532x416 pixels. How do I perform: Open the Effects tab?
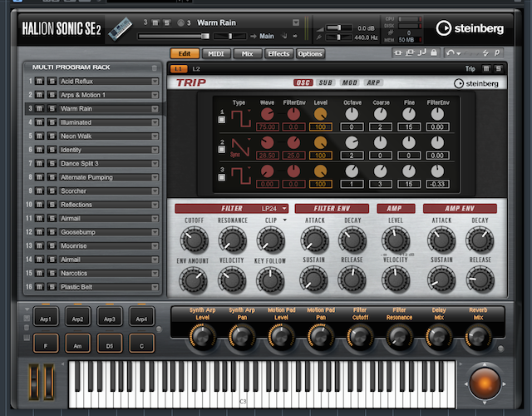tap(278, 53)
